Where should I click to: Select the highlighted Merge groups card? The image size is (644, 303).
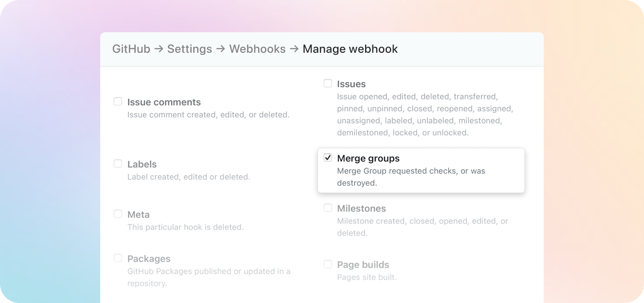(421, 170)
